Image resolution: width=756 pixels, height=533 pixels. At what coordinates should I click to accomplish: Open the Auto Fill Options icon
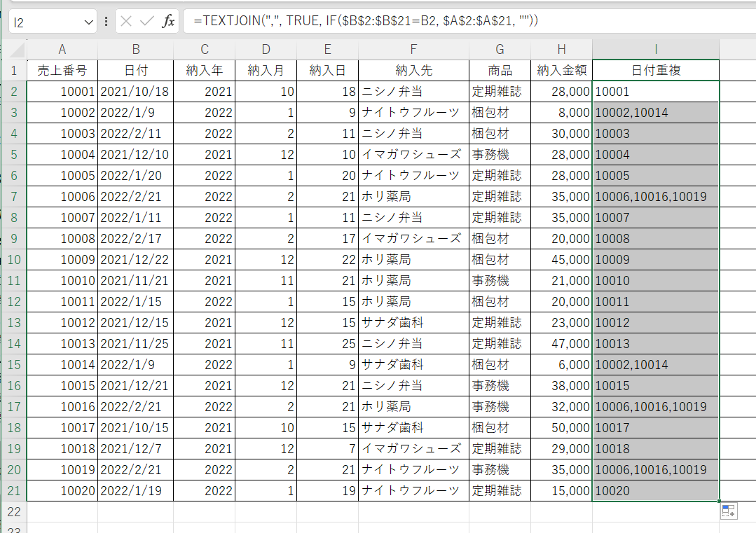(729, 511)
